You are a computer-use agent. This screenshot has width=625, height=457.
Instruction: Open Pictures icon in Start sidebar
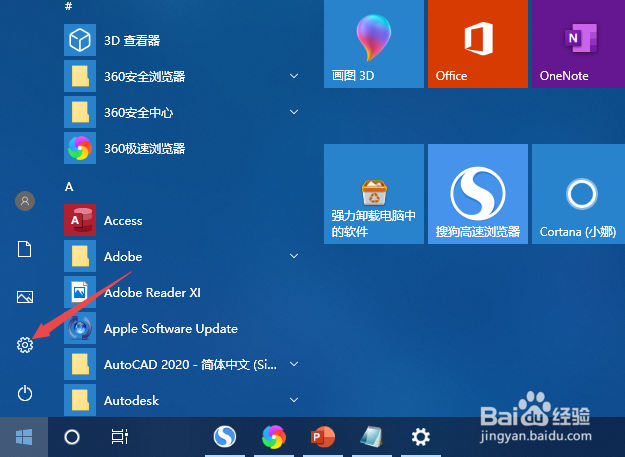(x=25, y=297)
